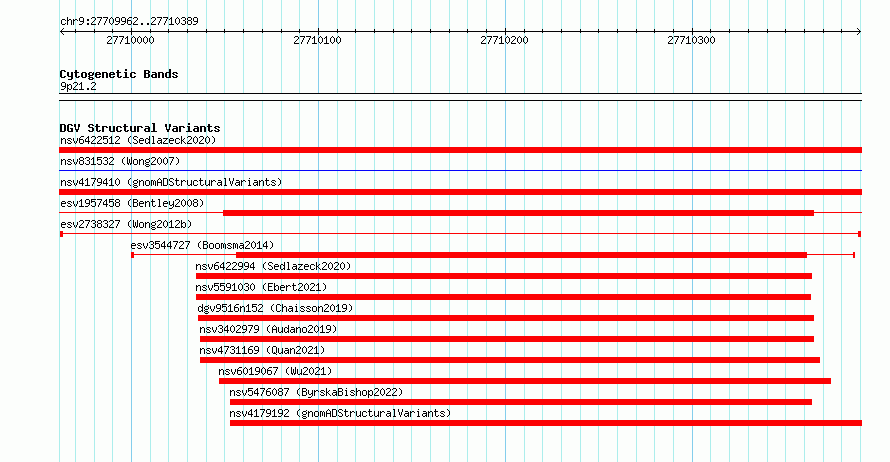Click ruler position 27710100

(317, 40)
